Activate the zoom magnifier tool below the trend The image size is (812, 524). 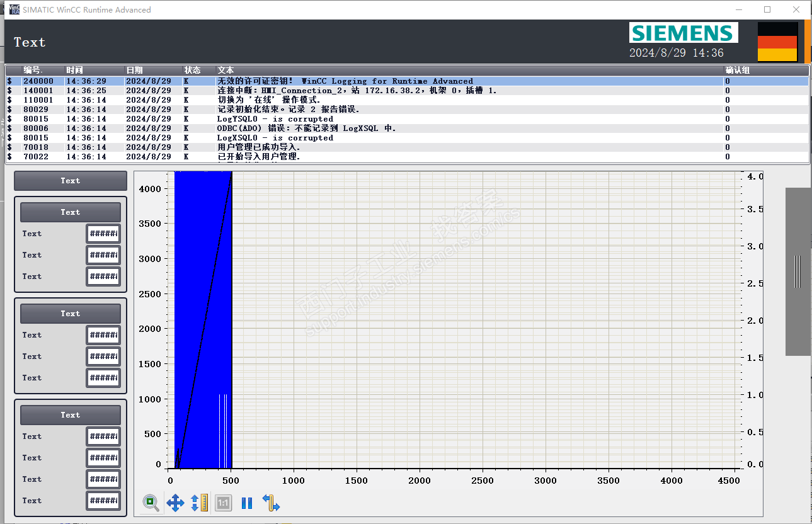151,503
